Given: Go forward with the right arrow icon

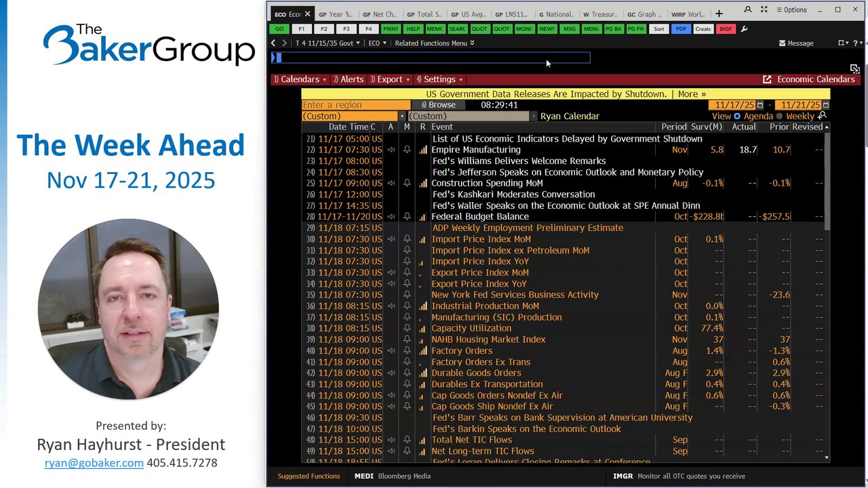Looking at the screenshot, I should [284, 43].
